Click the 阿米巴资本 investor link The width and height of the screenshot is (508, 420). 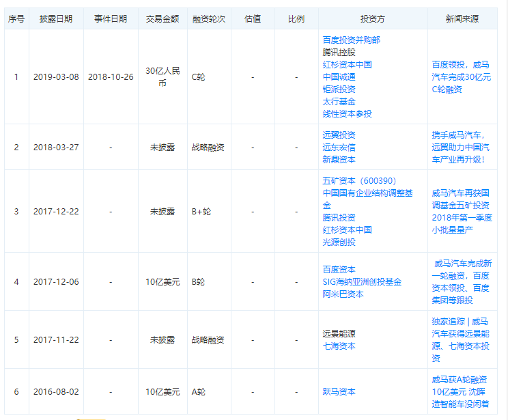343,294
